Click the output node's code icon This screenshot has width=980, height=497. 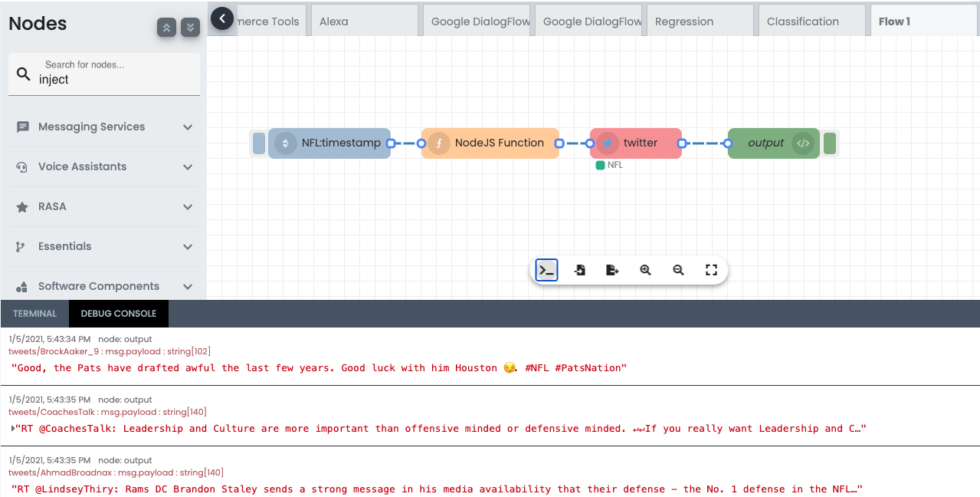[803, 143]
